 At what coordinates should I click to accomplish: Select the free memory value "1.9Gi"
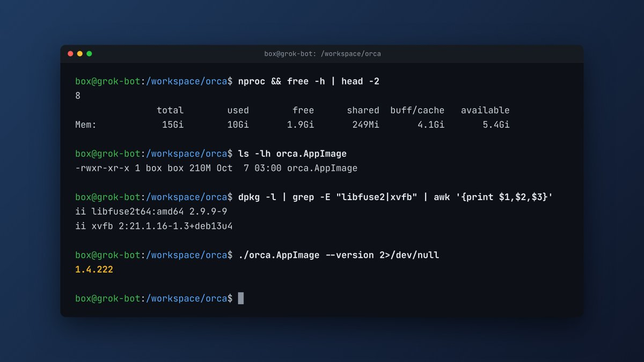(x=301, y=125)
